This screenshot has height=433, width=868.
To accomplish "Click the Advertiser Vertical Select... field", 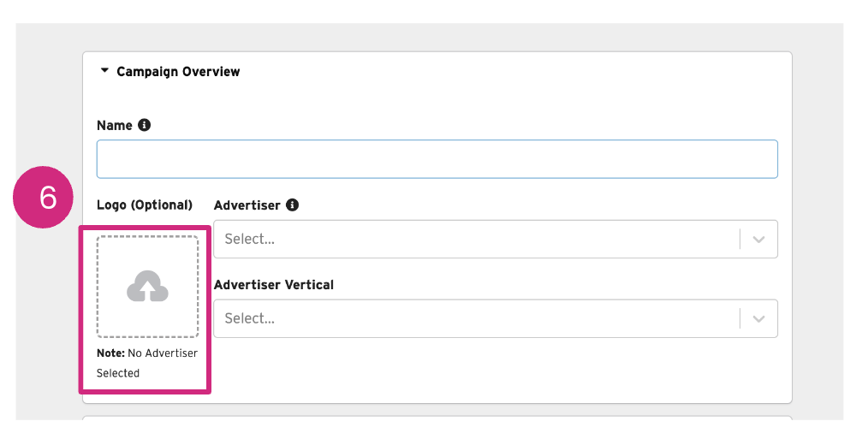I will 475,318.
